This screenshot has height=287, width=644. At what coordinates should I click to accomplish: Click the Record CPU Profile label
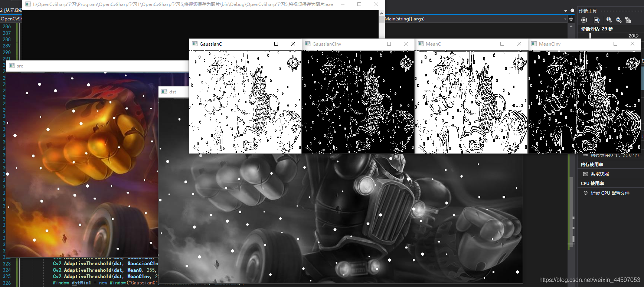(x=610, y=193)
